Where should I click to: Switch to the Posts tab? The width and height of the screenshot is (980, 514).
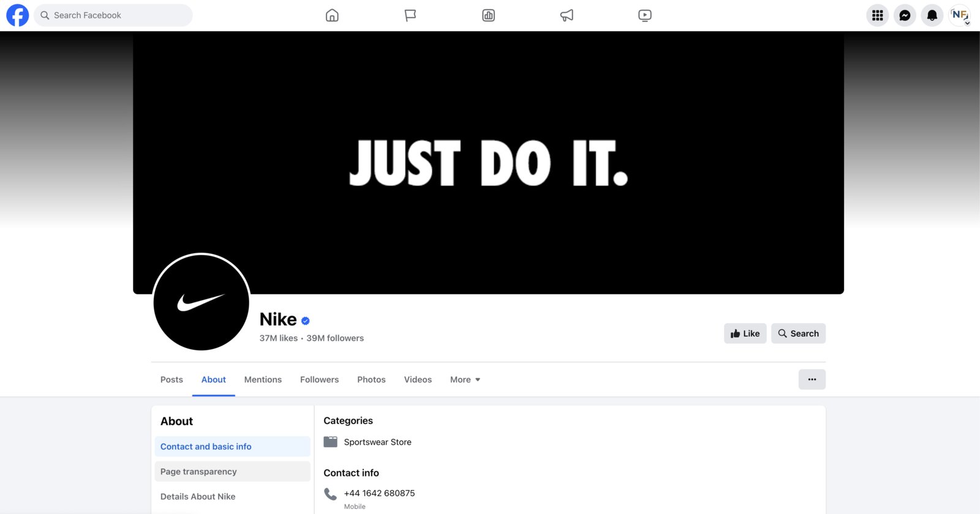coord(171,379)
